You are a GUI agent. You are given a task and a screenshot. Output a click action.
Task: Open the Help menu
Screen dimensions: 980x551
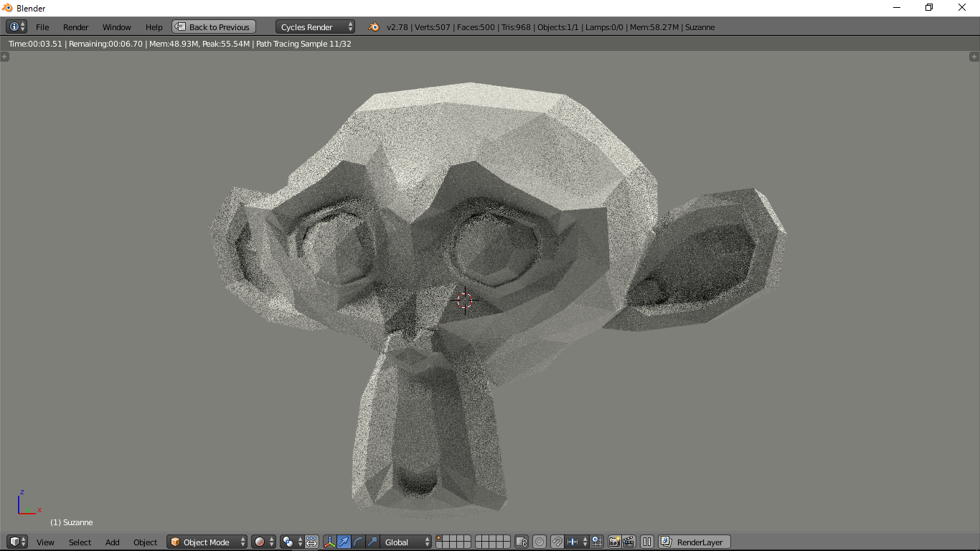[x=154, y=27]
